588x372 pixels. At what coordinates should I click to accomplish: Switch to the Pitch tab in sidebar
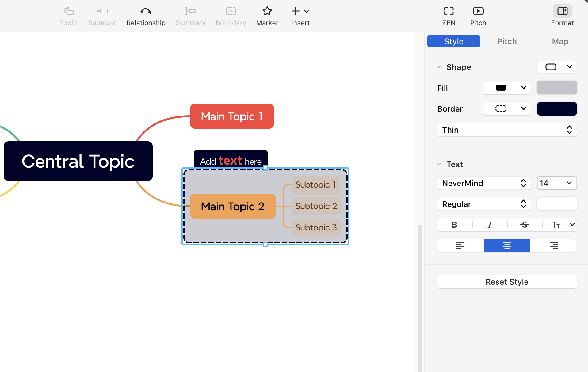click(x=507, y=41)
